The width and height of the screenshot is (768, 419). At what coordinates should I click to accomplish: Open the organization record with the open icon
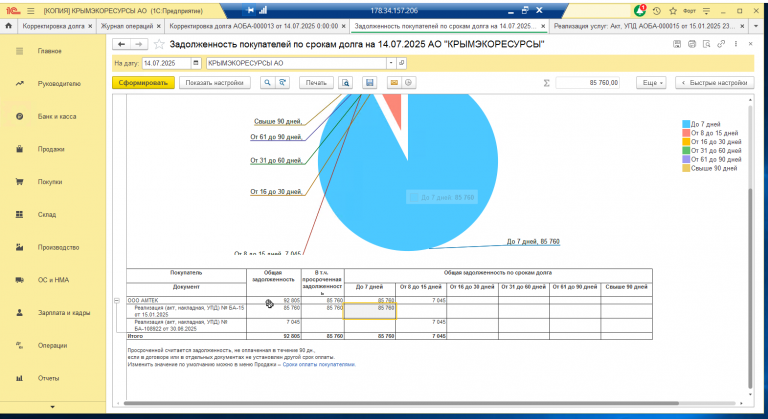pos(401,63)
